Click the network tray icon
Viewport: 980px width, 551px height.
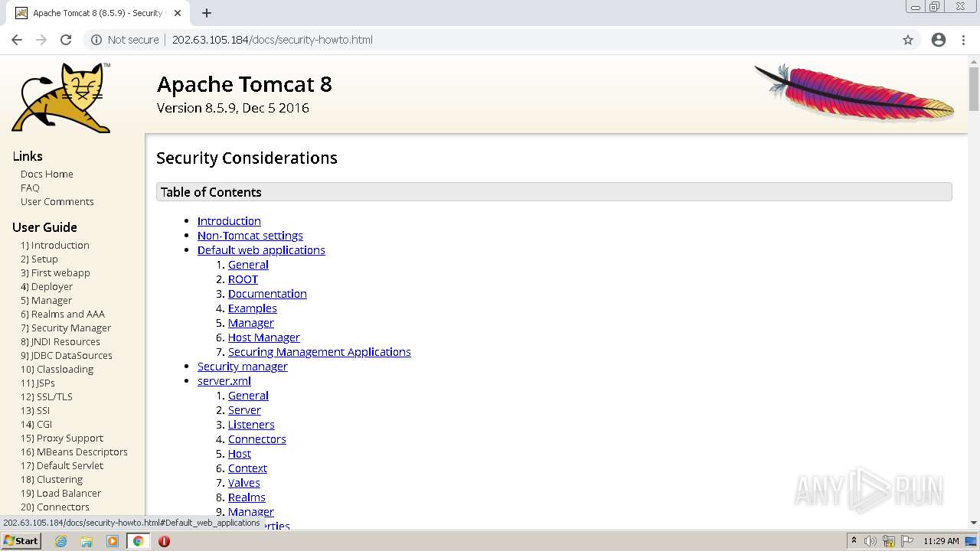889,541
